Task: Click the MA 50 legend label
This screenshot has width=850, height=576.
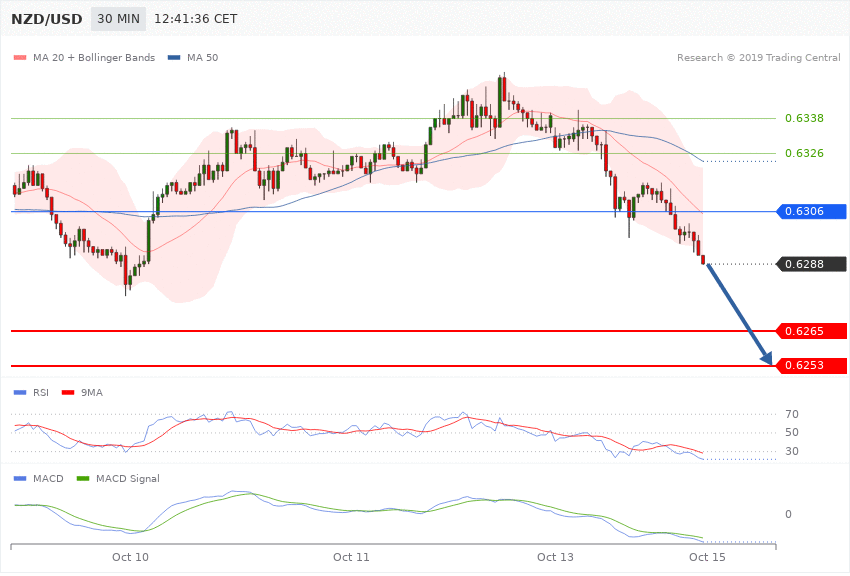Action: pyautogui.click(x=202, y=57)
